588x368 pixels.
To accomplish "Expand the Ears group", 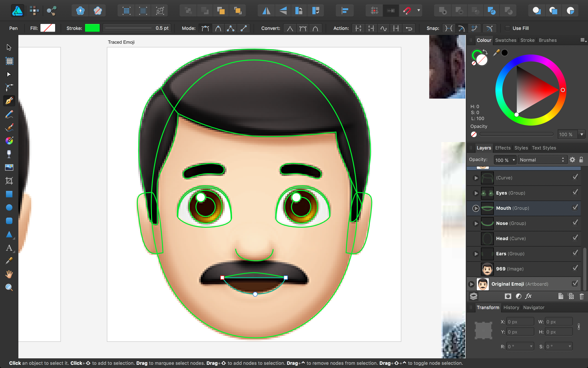I will [476, 254].
